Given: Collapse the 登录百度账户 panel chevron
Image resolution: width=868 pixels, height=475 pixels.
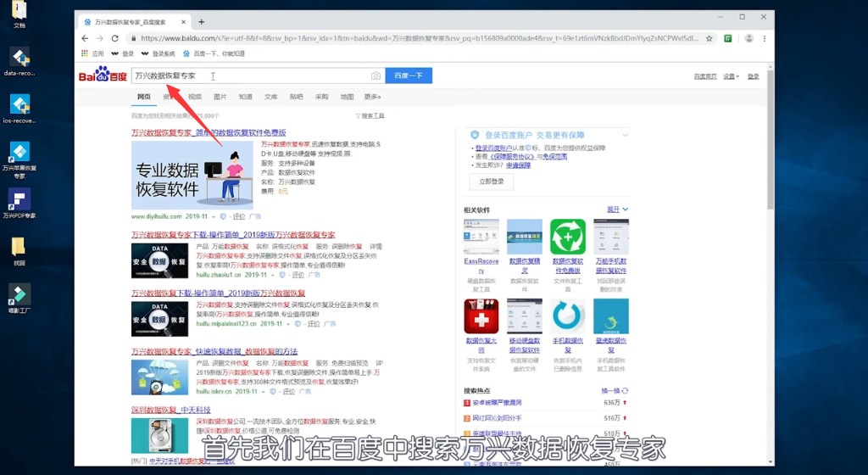Looking at the screenshot, I should pos(625,135).
